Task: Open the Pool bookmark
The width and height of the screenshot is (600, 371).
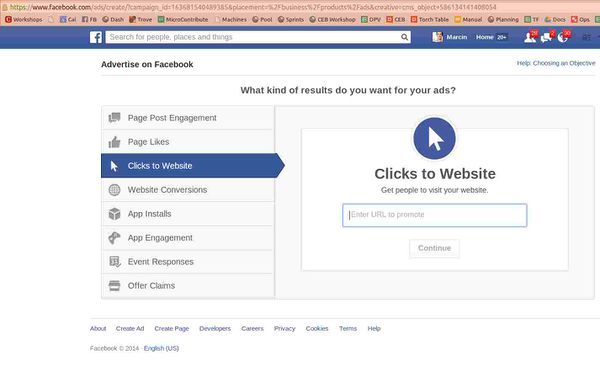Action: coord(262,19)
